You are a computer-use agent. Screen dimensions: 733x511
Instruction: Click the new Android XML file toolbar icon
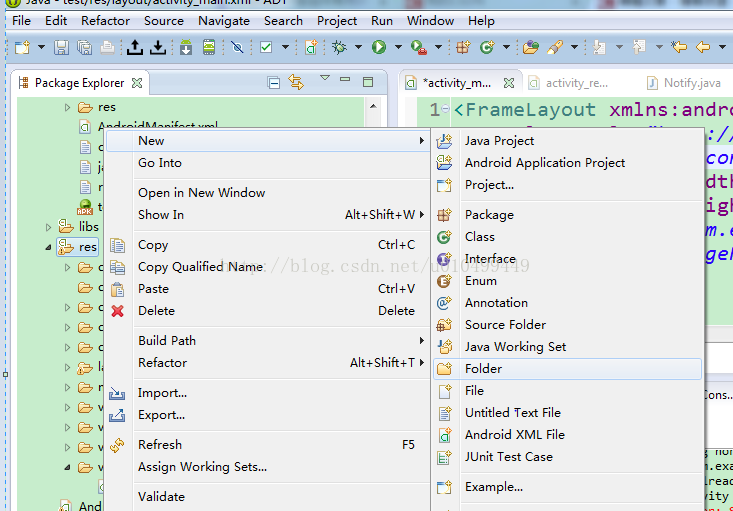tap(311, 47)
